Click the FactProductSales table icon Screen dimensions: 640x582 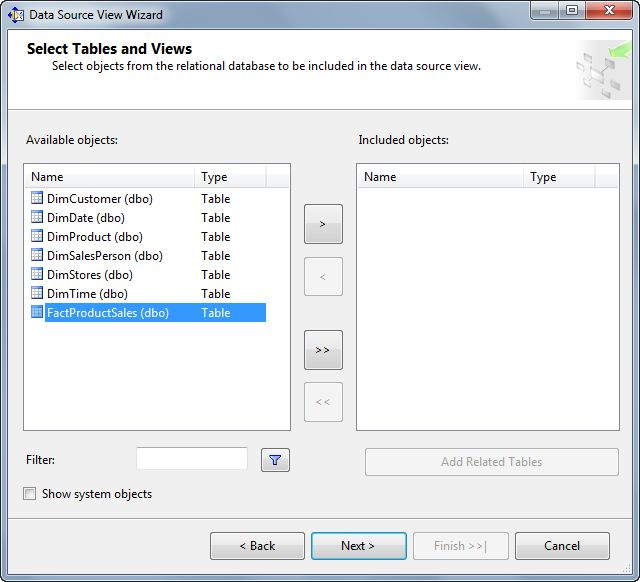click(37, 312)
